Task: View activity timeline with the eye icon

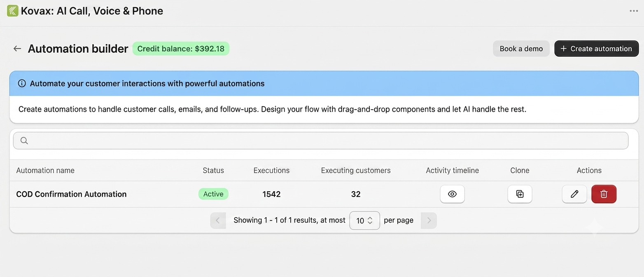Action: (x=452, y=194)
